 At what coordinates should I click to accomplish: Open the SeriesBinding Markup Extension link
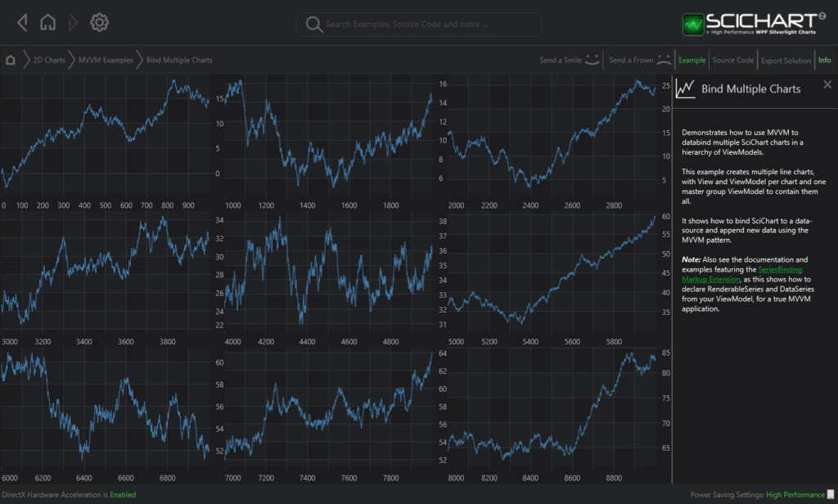tap(742, 274)
